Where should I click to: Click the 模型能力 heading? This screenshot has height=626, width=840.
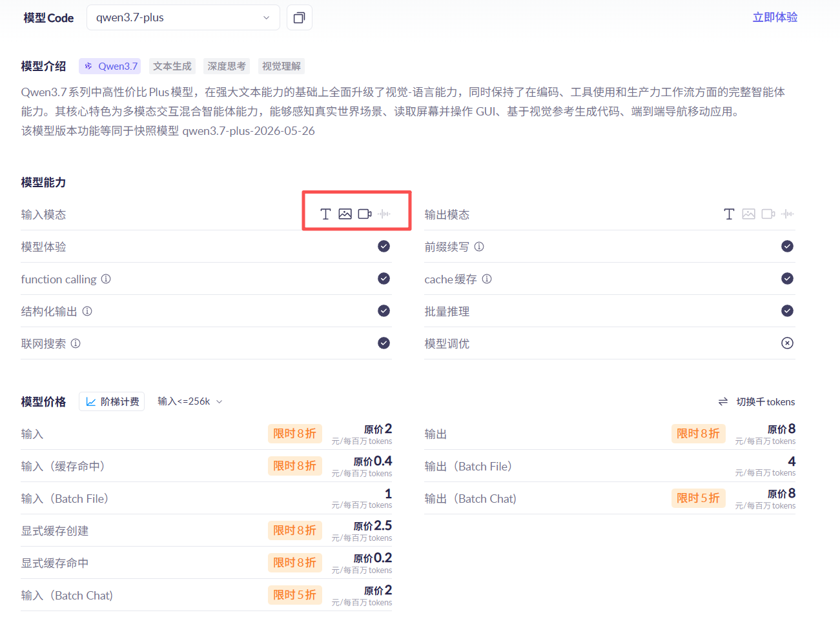(x=43, y=182)
